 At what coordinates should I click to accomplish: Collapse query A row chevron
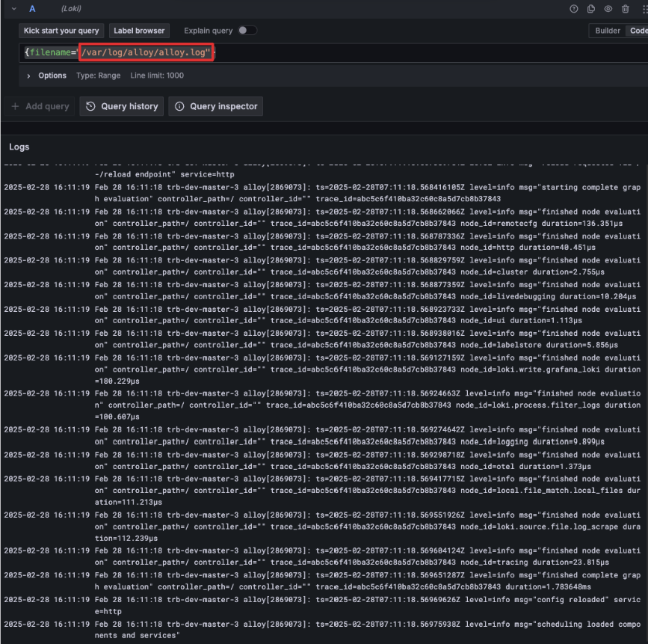pyautogui.click(x=14, y=9)
